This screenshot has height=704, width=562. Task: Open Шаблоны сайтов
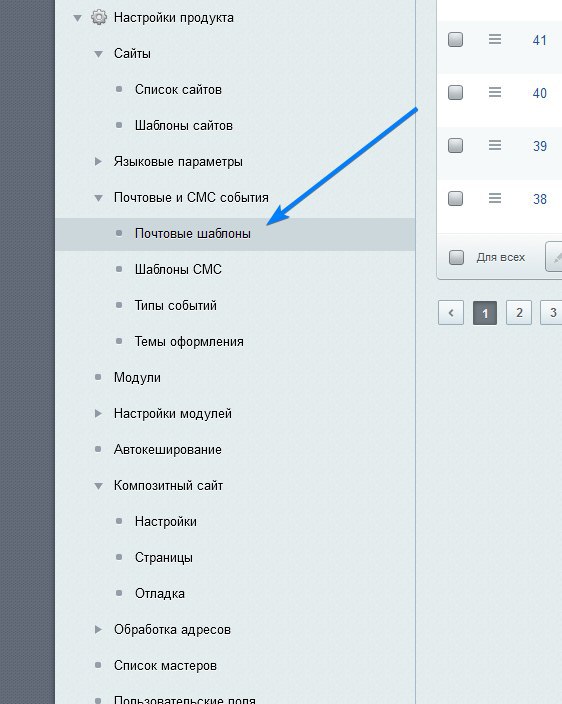(x=184, y=125)
